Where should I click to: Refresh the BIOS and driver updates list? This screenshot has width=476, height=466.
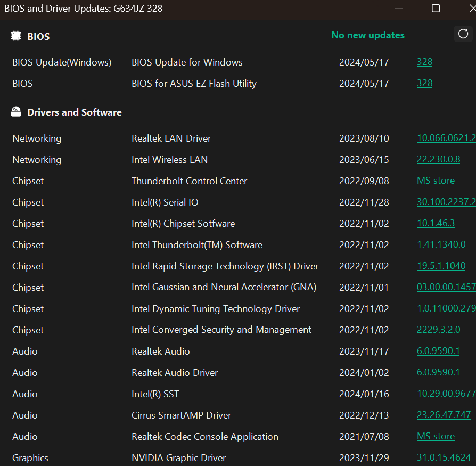point(463,34)
